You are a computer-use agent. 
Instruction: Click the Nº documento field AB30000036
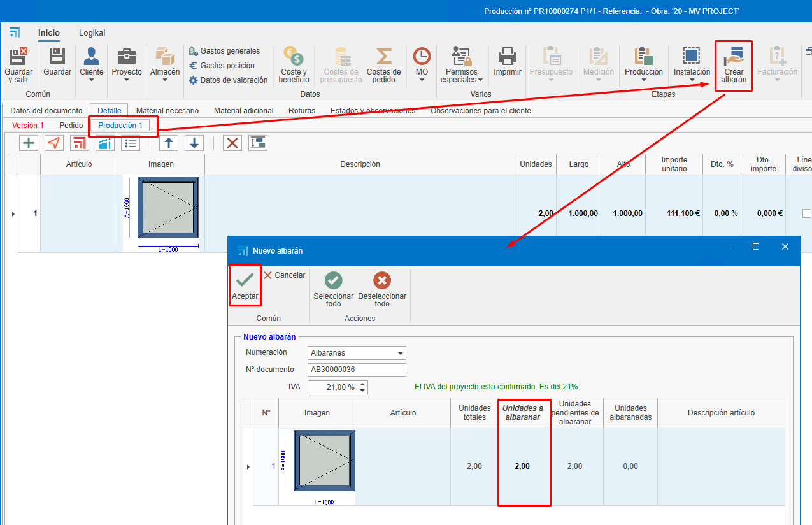pos(357,370)
